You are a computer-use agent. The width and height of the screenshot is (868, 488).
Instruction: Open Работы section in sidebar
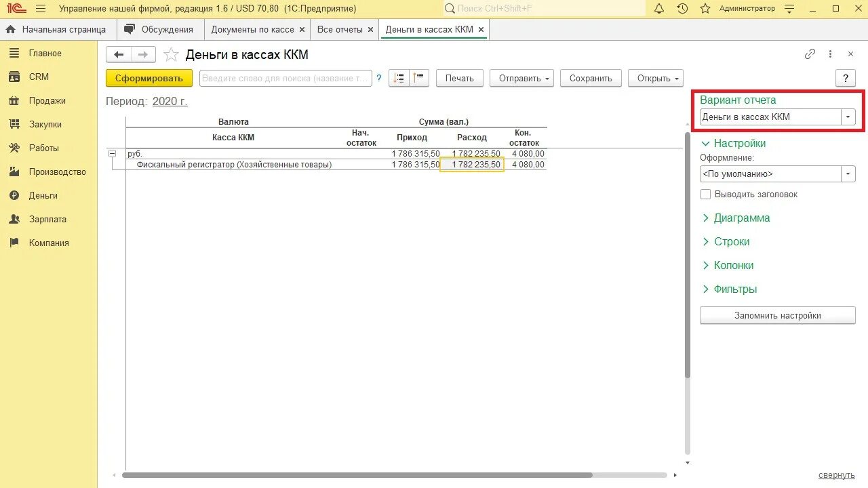click(x=43, y=148)
